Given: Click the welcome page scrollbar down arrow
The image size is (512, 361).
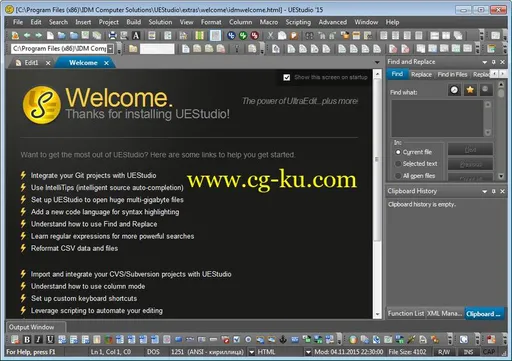Looking at the screenshot, I should [x=377, y=314].
